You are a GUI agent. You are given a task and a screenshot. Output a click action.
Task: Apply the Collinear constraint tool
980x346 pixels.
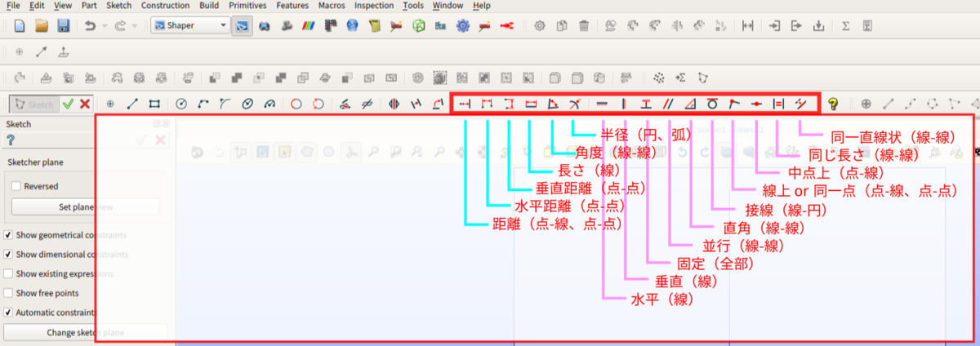click(800, 104)
